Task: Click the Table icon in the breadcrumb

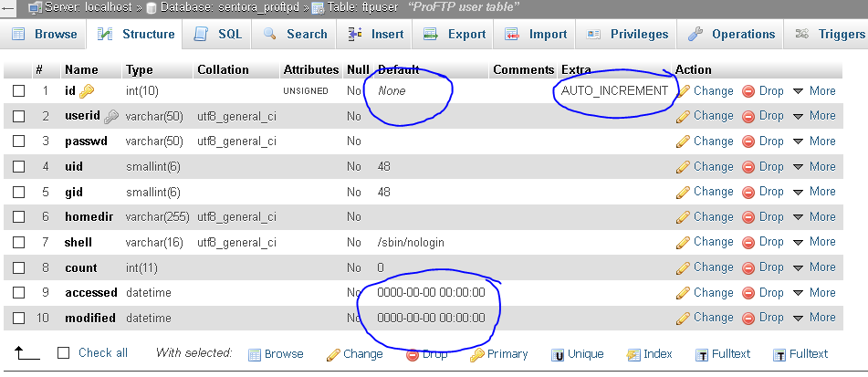Action: click(x=319, y=7)
